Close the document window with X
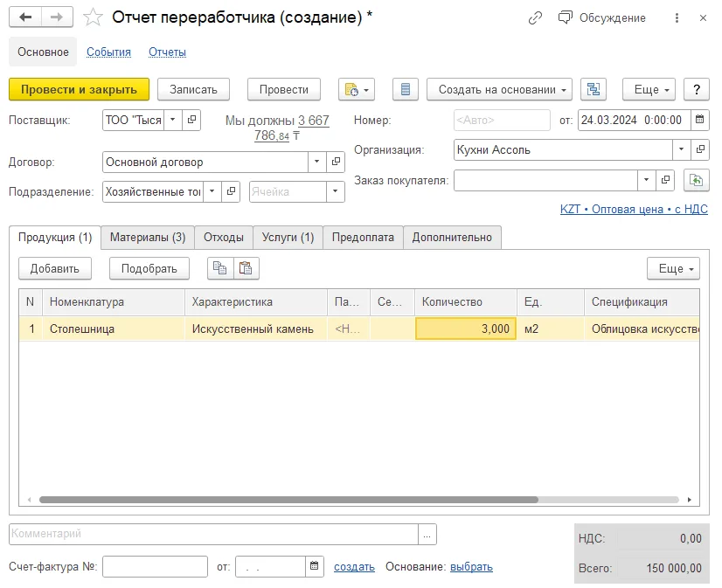Viewport: 722px width, 588px height. 703,18
